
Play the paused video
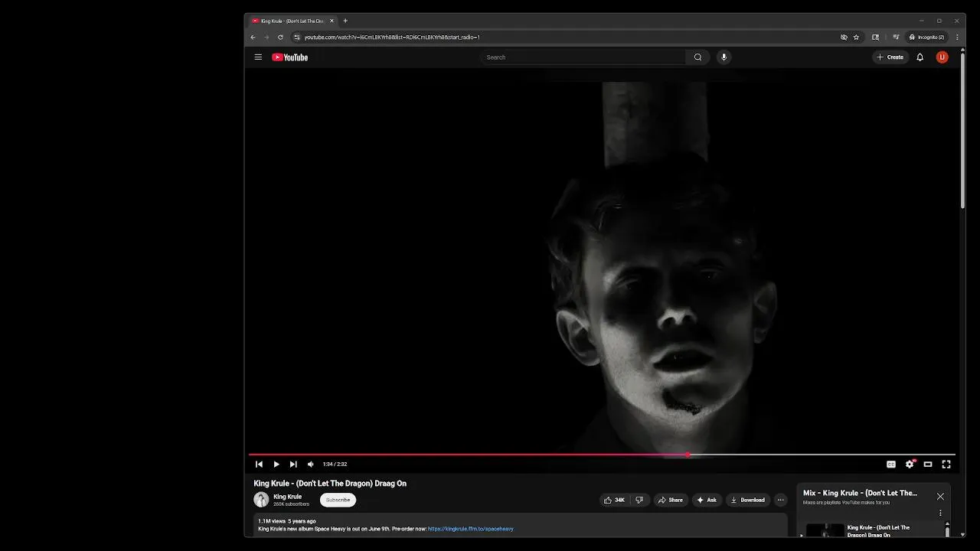(276, 465)
